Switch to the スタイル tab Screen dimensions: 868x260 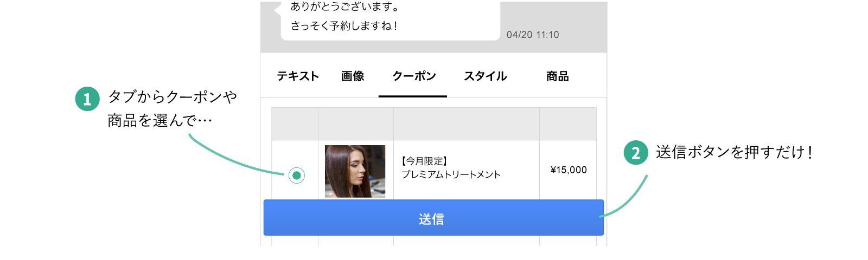(485, 76)
